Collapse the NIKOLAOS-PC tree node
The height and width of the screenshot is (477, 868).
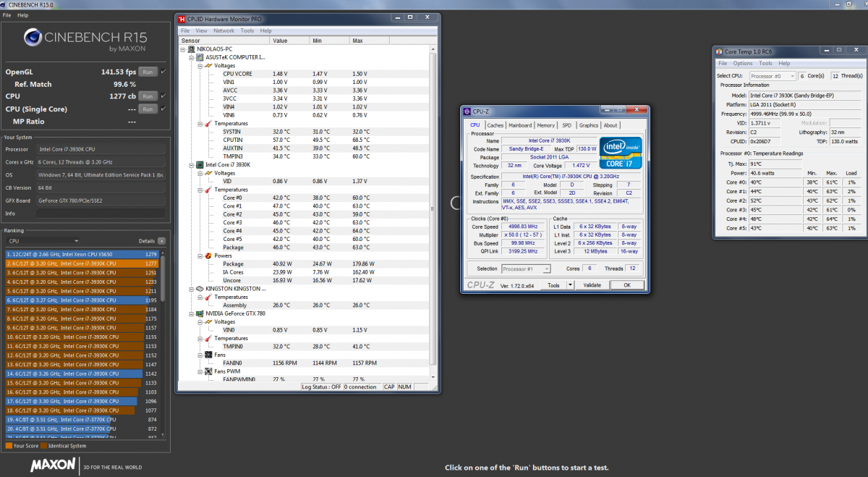point(183,48)
